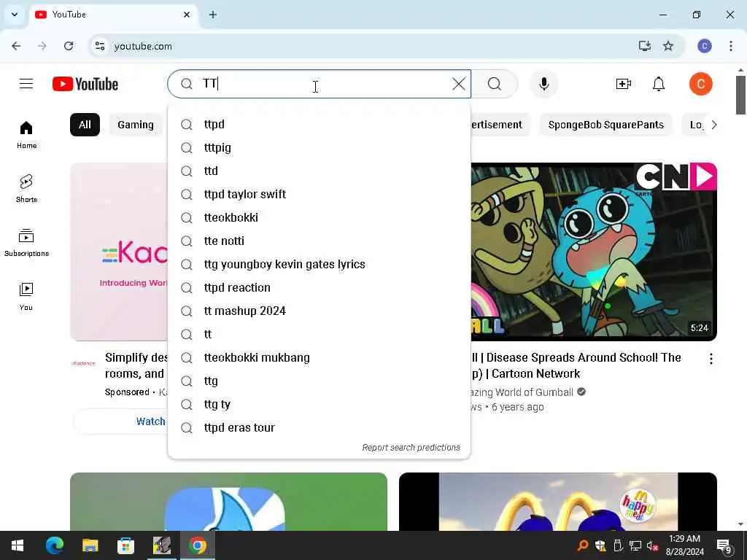Choose the 'ttd' suggestion

(x=320, y=171)
